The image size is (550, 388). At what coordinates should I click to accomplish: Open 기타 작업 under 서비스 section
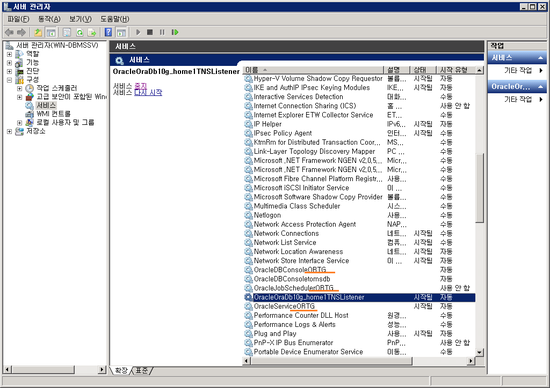point(518,71)
